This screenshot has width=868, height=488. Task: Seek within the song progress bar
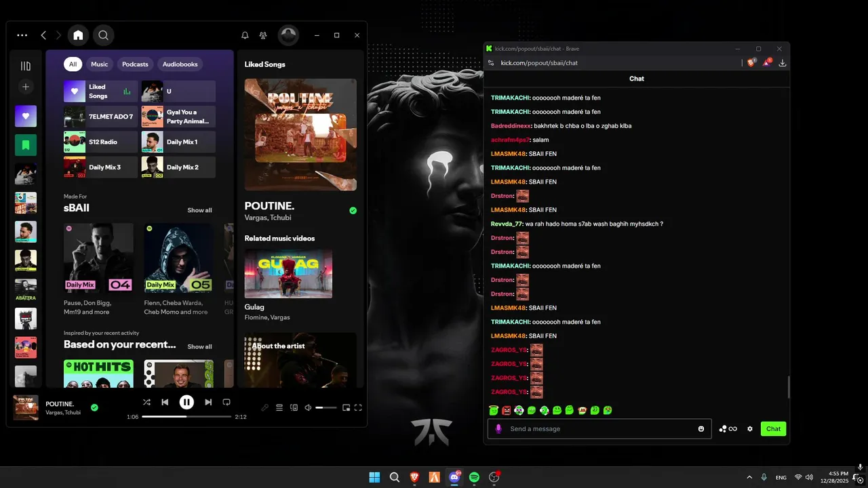(186, 417)
